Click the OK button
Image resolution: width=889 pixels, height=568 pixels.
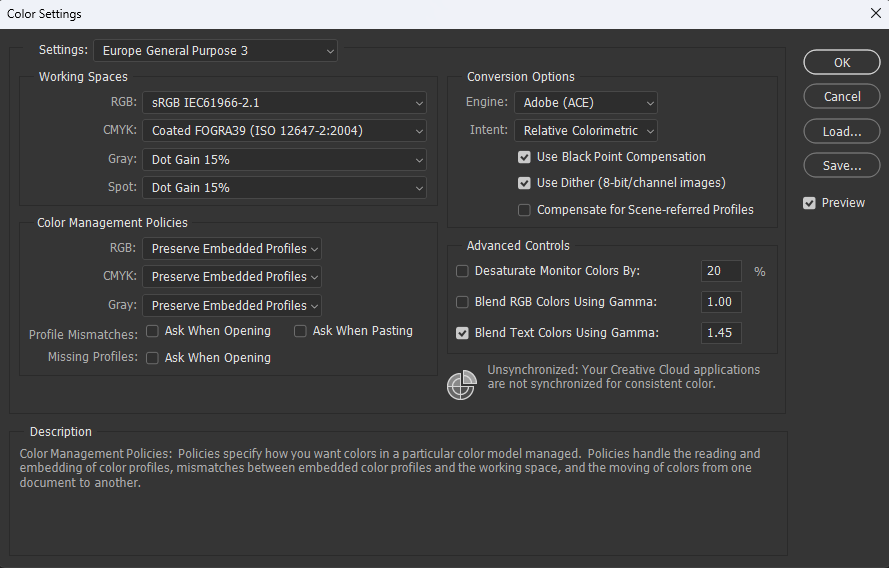[x=842, y=62]
